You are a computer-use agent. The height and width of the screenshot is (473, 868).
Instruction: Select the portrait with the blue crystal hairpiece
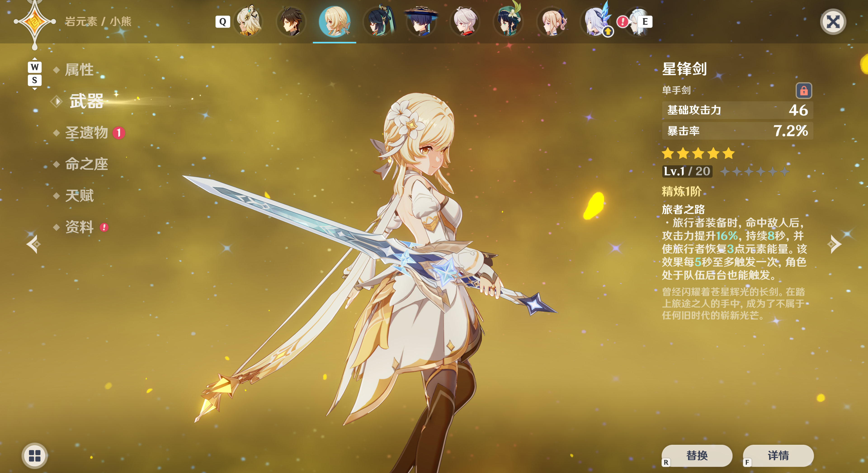pyautogui.click(x=595, y=21)
